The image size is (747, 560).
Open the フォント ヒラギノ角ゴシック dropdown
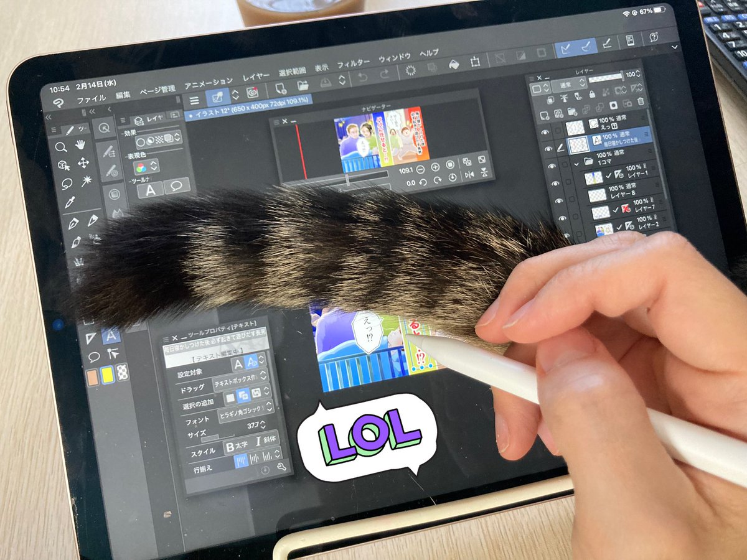[x=245, y=413]
